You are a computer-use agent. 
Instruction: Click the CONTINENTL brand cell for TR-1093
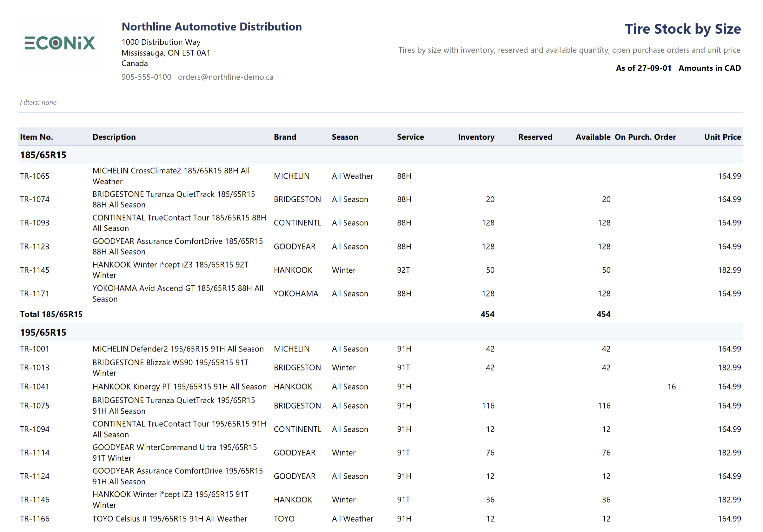click(x=297, y=223)
